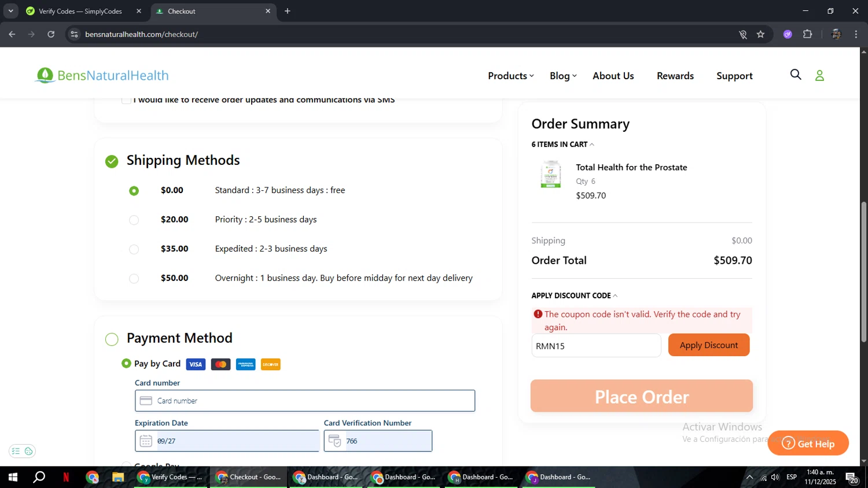This screenshot has height=488, width=868.
Task: Open the Get Help chat button
Action: tap(808, 443)
